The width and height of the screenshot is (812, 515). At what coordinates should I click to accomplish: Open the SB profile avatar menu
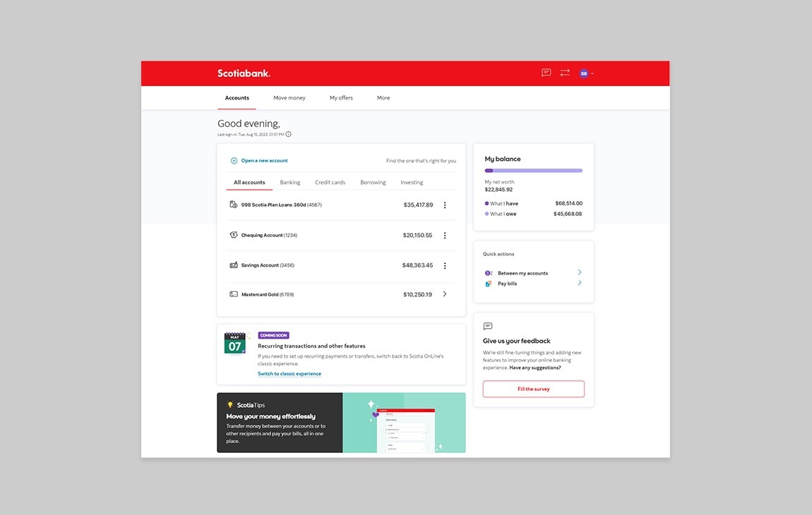click(x=585, y=73)
